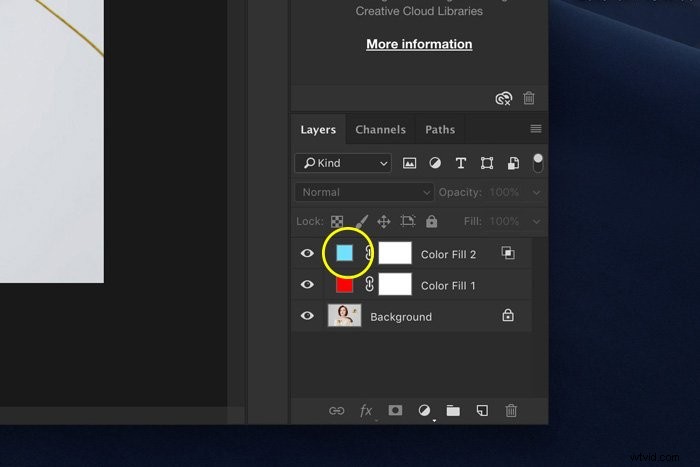
Task: Select the Color Fill 1 layer name
Action: click(448, 286)
